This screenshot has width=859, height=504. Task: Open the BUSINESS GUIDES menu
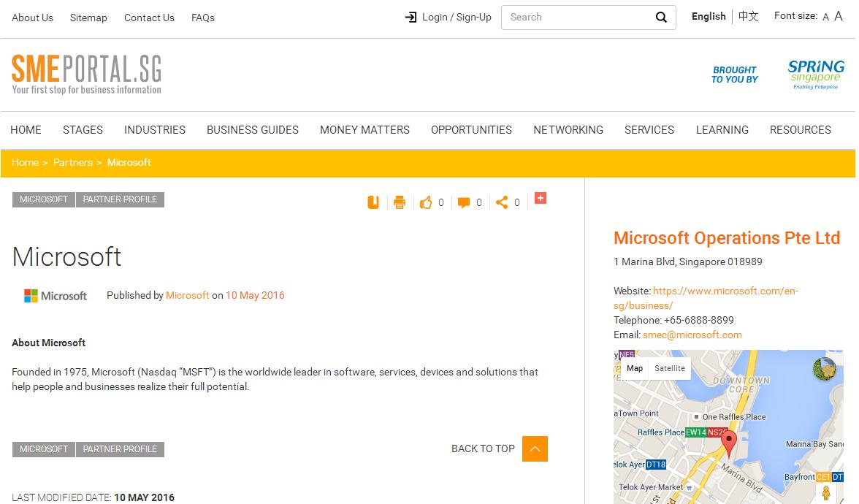[x=253, y=130]
